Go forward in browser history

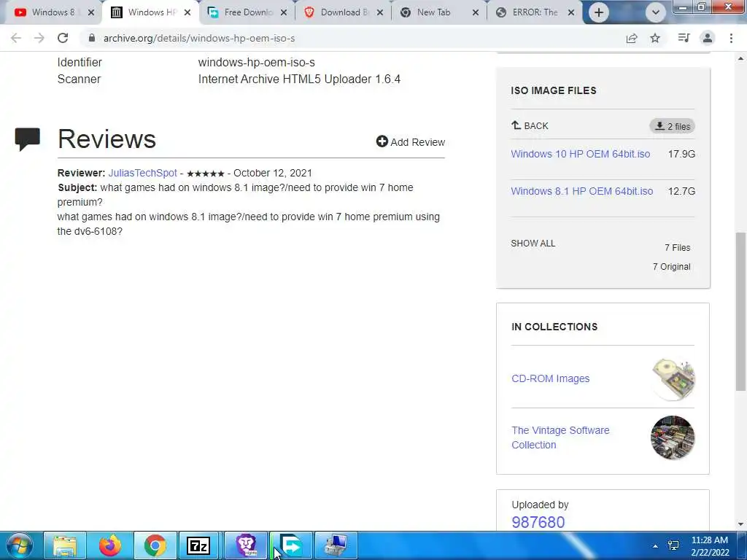(39, 38)
